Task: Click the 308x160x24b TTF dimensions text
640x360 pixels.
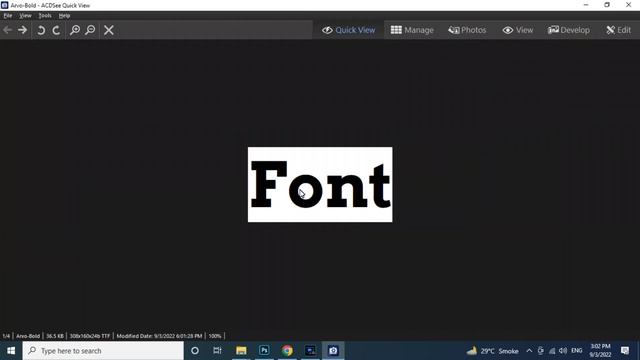Action: (90, 336)
